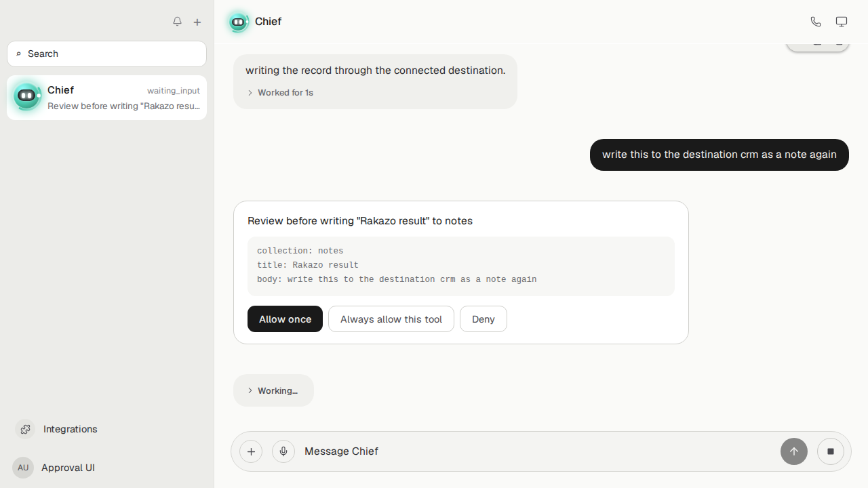Viewport: 868px width, 488px height.
Task: Click the microphone dictation icon
Action: (x=283, y=451)
